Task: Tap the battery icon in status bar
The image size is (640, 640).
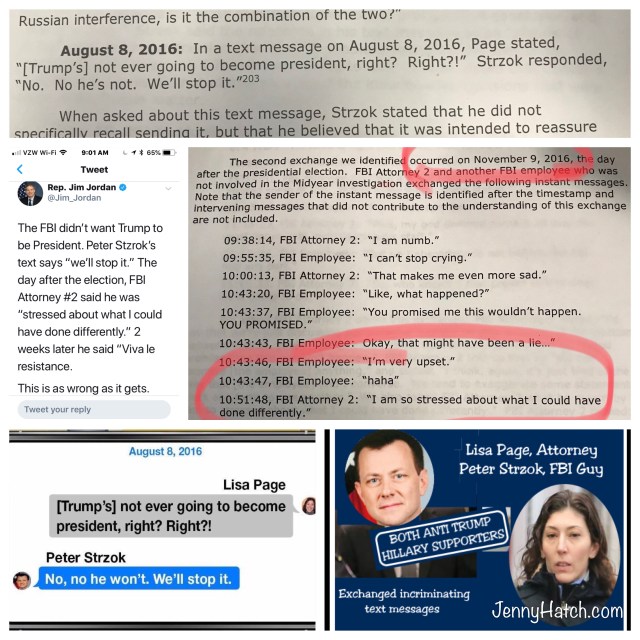Action: (x=169, y=153)
